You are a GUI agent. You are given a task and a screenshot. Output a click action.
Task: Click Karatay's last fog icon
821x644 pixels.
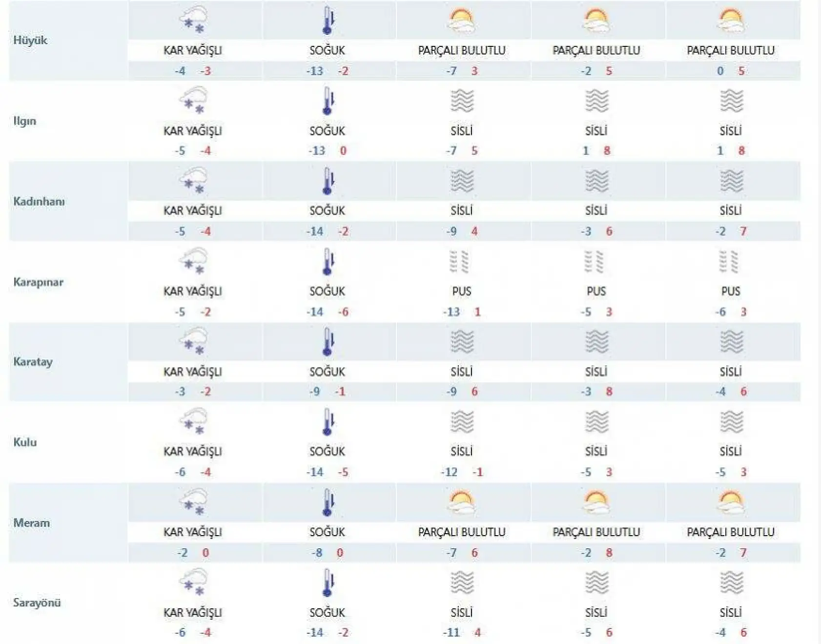[731, 342]
